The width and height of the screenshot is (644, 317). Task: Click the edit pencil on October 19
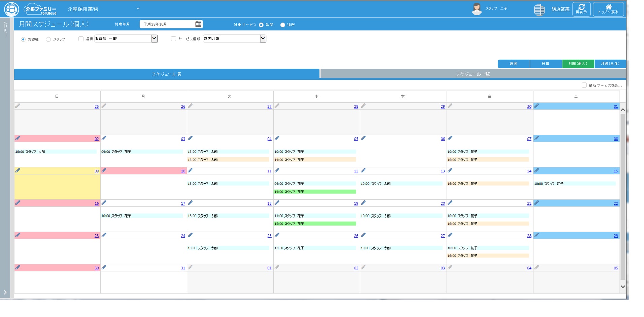[277, 203]
